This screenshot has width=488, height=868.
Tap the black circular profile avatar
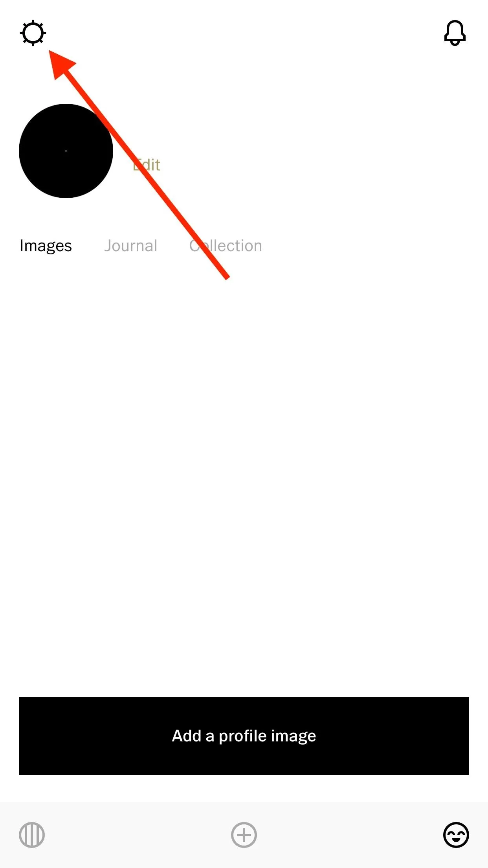tap(66, 151)
